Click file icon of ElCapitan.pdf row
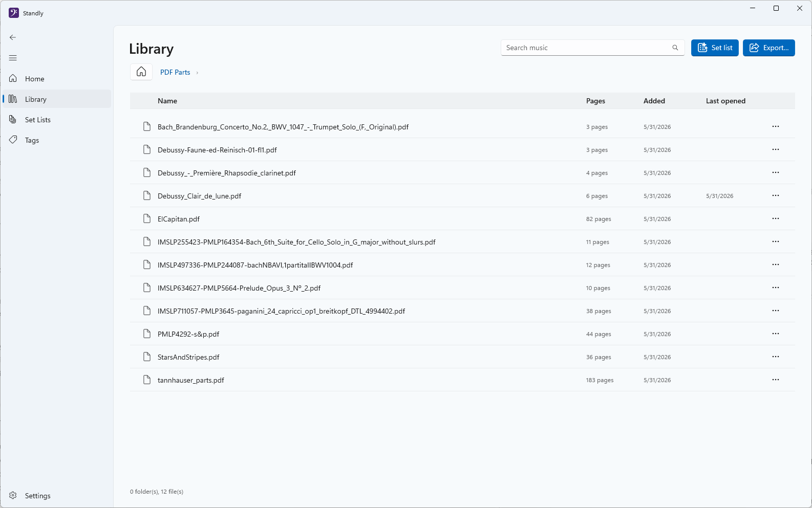 [x=147, y=218]
